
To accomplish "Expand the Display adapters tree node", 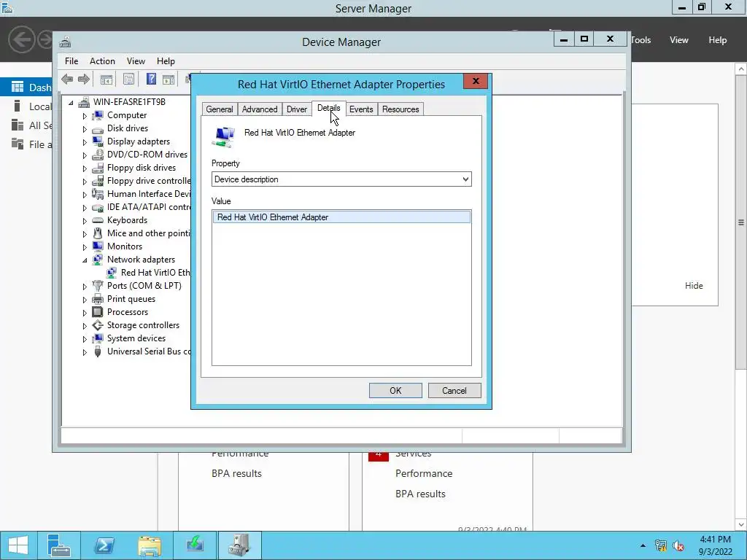I will point(85,142).
